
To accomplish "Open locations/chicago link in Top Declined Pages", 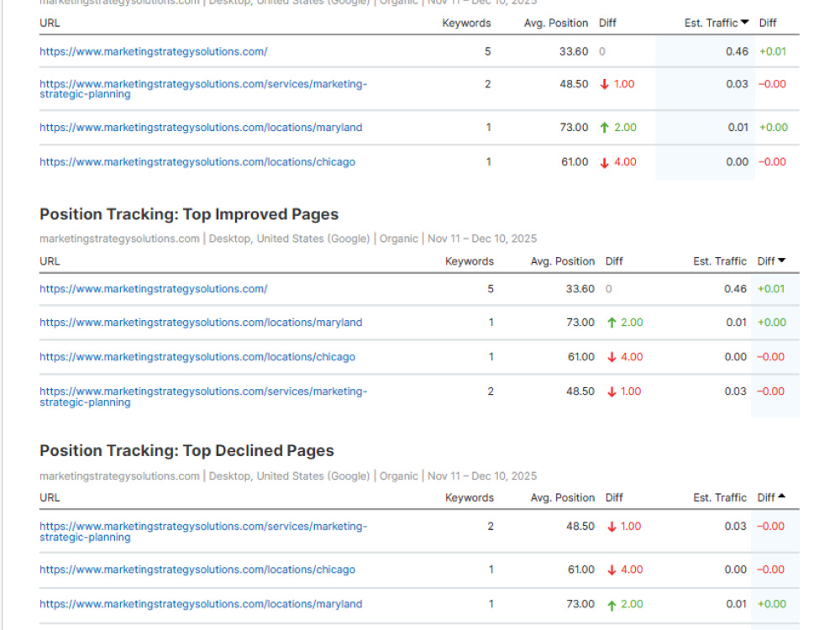I will tap(197, 570).
